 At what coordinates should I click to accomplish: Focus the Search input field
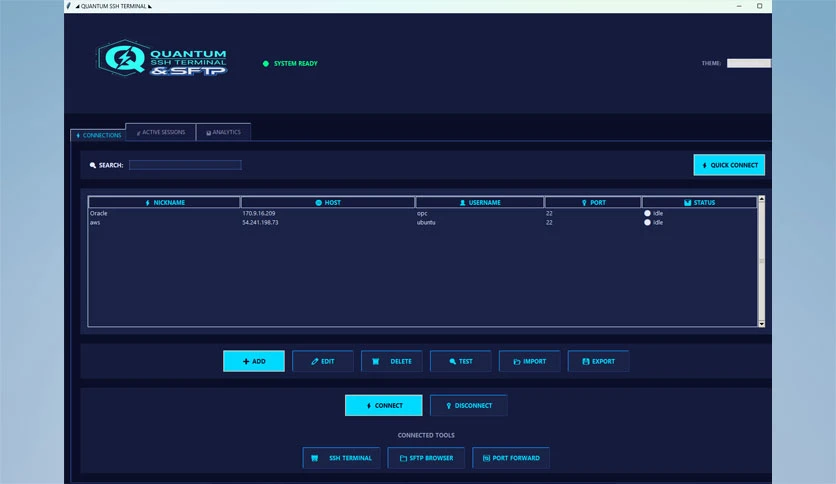click(185, 165)
